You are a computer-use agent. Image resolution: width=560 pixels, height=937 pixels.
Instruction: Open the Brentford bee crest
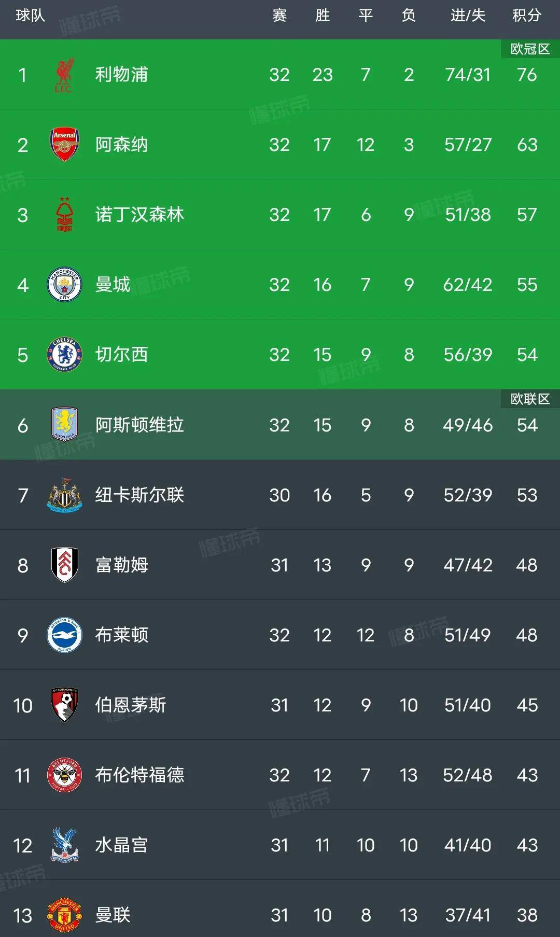click(x=64, y=775)
